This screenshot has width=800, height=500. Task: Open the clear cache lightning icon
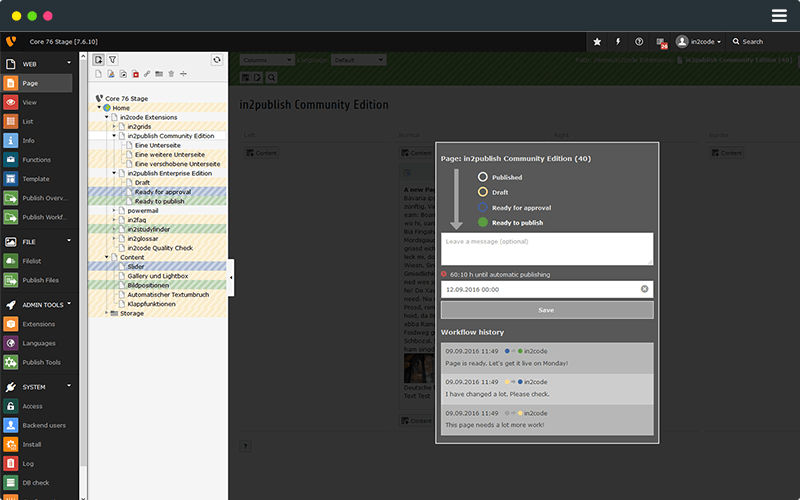(x=618, y=42)
